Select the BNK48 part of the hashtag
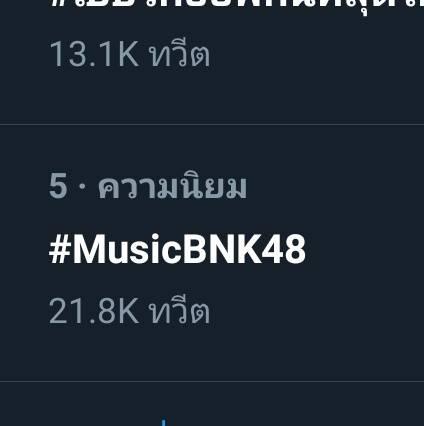This screenshot has height=426, width=424. coord(244,250)
